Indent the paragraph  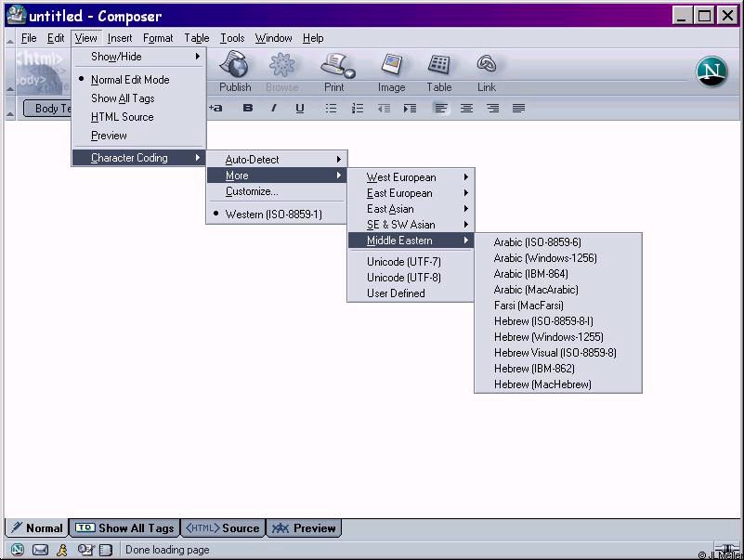pyautogui.click(x=410, y=109)
